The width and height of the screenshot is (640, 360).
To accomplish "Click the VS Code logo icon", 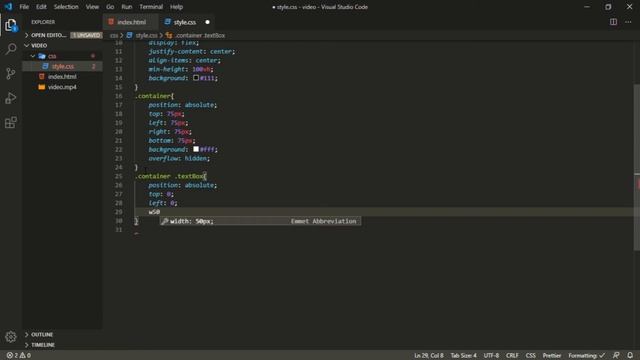I will click(x=8, y=7).
